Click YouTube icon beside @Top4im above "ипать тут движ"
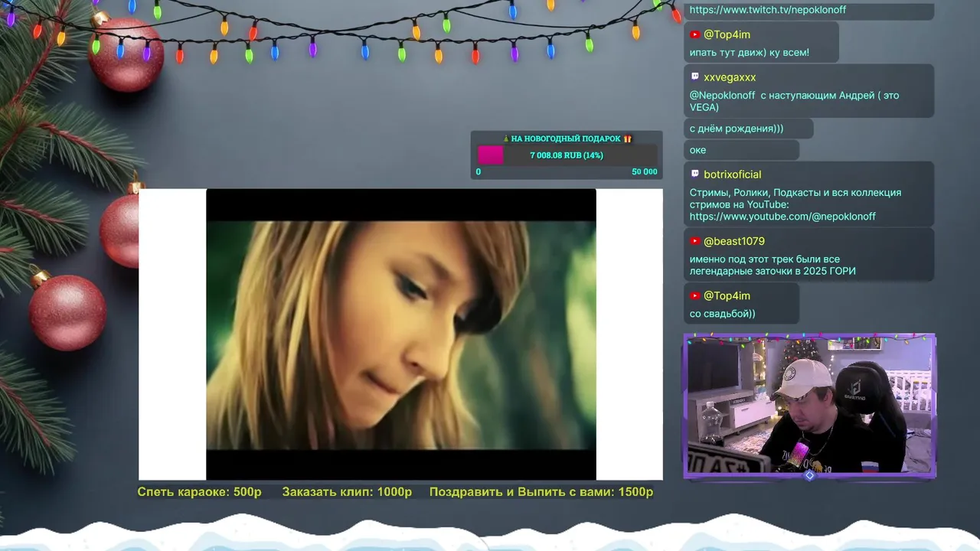 (694, 34)
